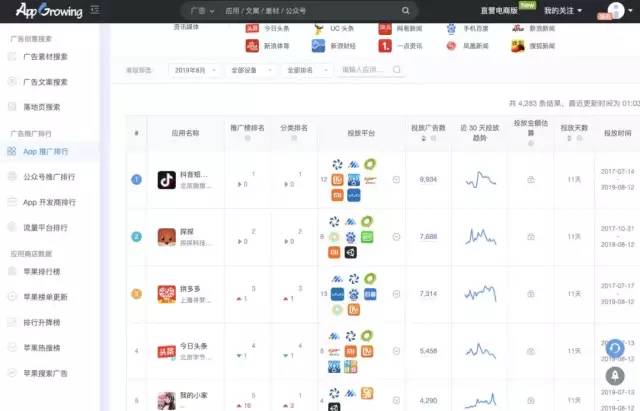The width and height of the screenshot is (640, 411).
Task: Expand platform list in the 抖音 row
Action: point(396,180)
